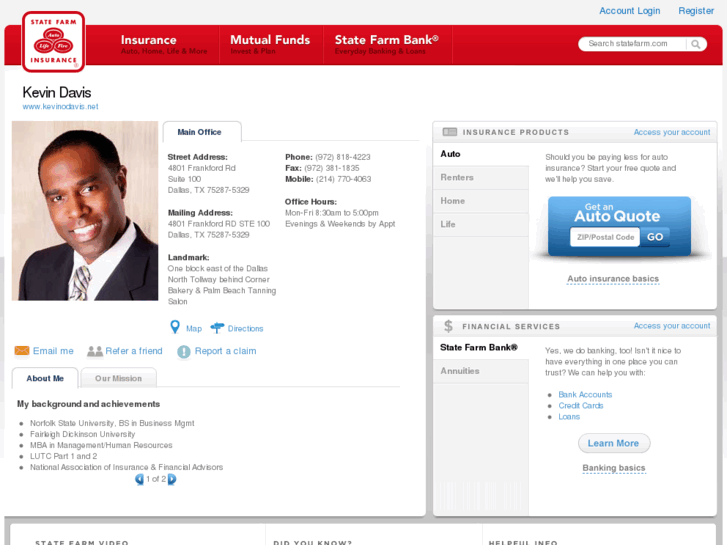Go to next About Me page arrow

[x=172, y=479]
